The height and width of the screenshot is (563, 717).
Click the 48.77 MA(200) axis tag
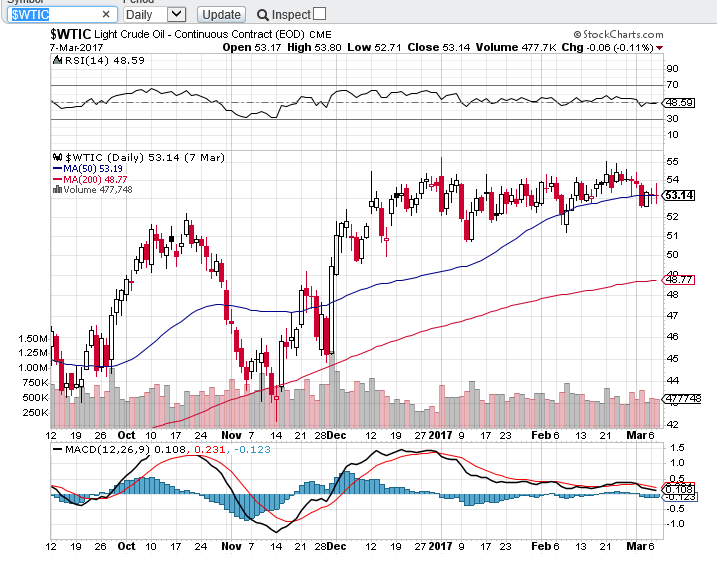(679, 279)
